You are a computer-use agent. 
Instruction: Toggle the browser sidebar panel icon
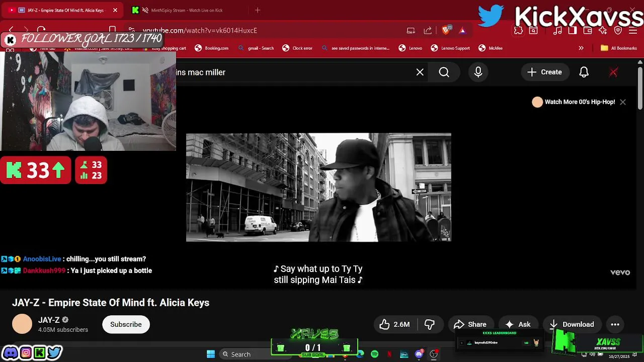coord(572,31)
